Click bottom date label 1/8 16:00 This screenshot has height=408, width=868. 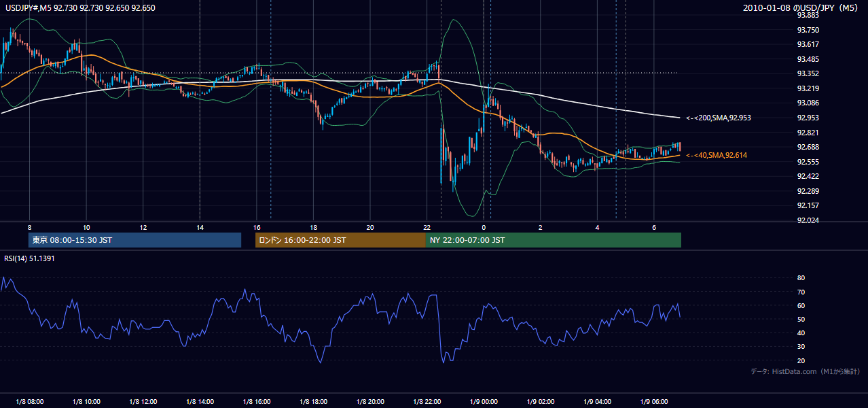[x=256, y=401]
